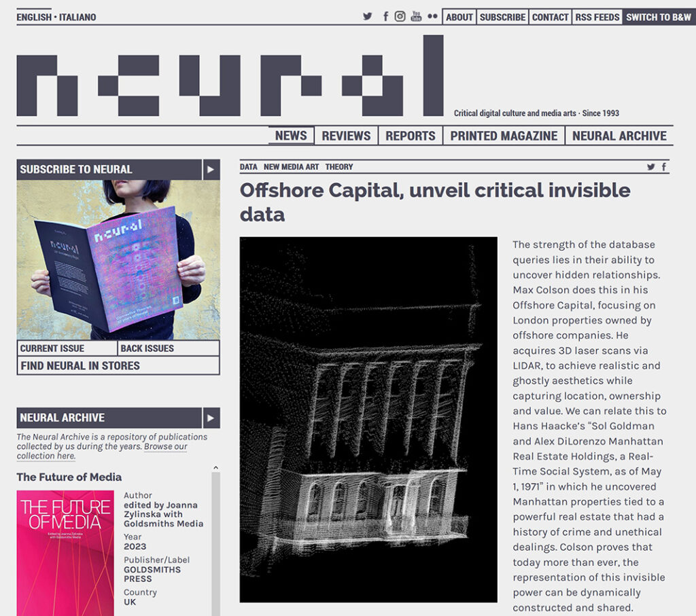Go to Printed Magazine tab
The width and height of the screenshot is (696, 616).
pyautogui.click(x=504, y=136)
